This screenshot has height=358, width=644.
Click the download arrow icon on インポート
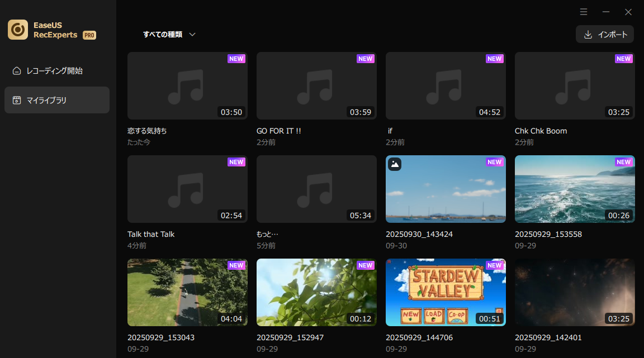click(x=588, y=35)
